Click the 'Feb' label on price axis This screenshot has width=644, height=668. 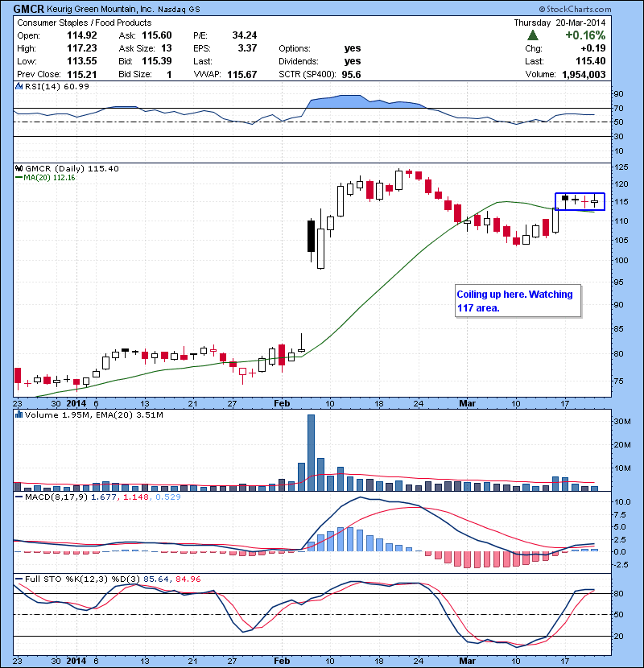tap(282, 403)
